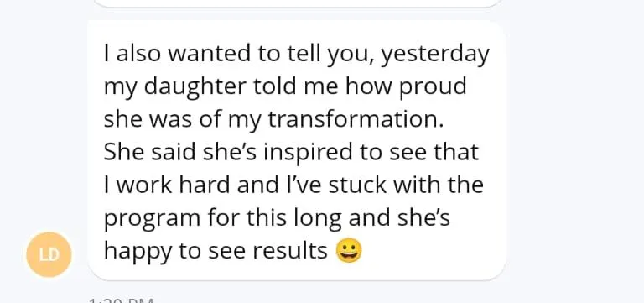Viewport: 644px width, 303px height.
Task: Click the word "transformation" in the message
Action: (356, 120)
